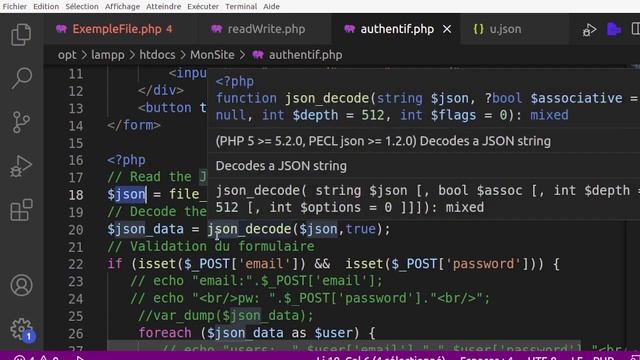The width and height of the screenshot is (640, 360).
Task: Click the Run/Debug PHP file icon in editor toolbar
Action: [x=589, y=29]
